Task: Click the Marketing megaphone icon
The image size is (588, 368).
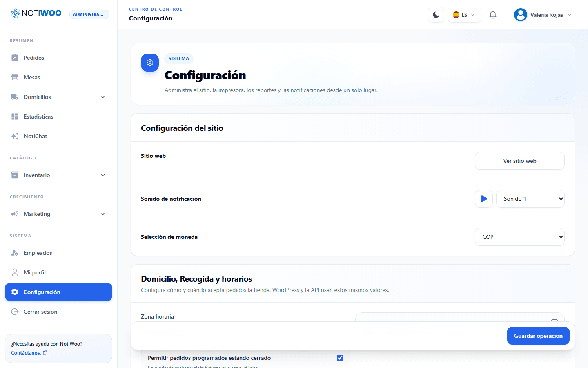Action: (15, 214)
